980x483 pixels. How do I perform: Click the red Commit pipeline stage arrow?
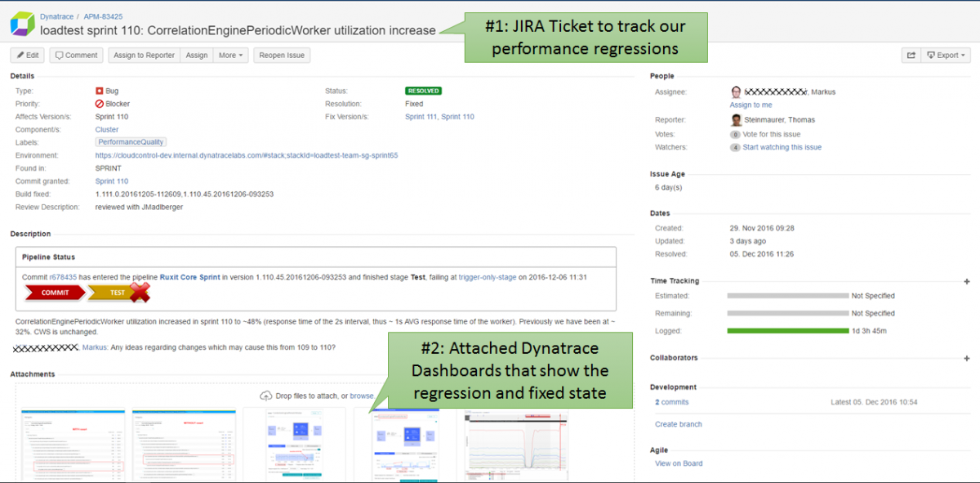coord(55,293)
